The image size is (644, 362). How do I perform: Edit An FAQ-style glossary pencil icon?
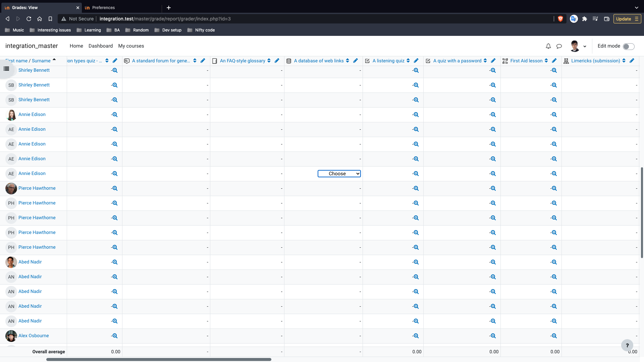pyautogui.click(x=277, y=61)
